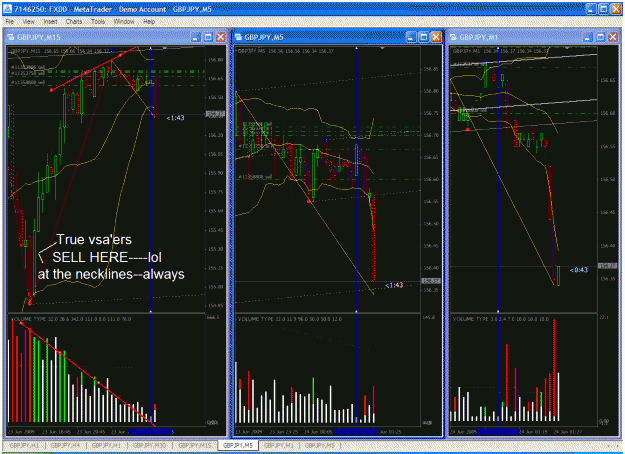
Task: Click the '<0:43' countdown label in the M1 chart
Action: click(x=579, y=270)
